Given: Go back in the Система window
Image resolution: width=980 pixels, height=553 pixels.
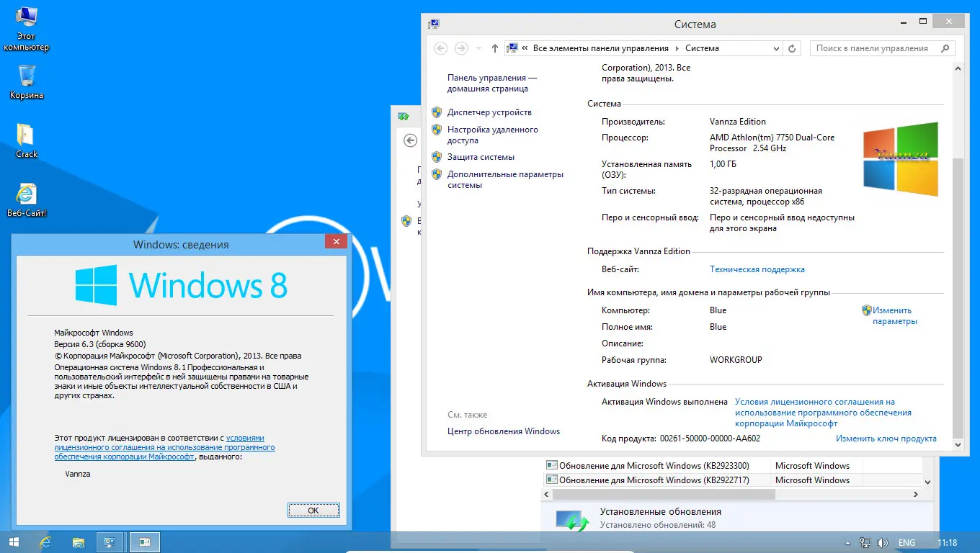Looking at the screenshot, I should 441,48.
